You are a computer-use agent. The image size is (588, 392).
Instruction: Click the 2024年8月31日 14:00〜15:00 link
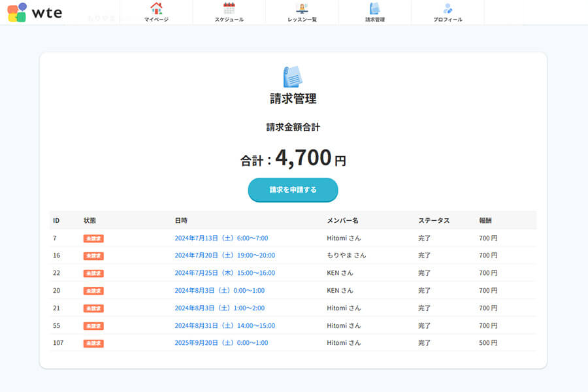[x=224, y=325]
